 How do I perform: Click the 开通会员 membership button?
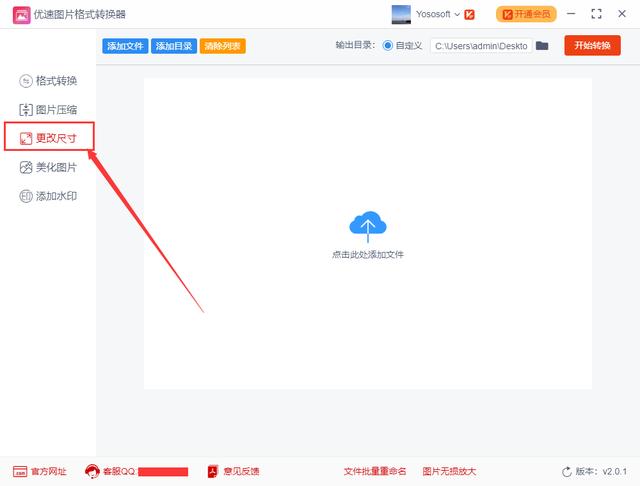[x=526, y=14]
